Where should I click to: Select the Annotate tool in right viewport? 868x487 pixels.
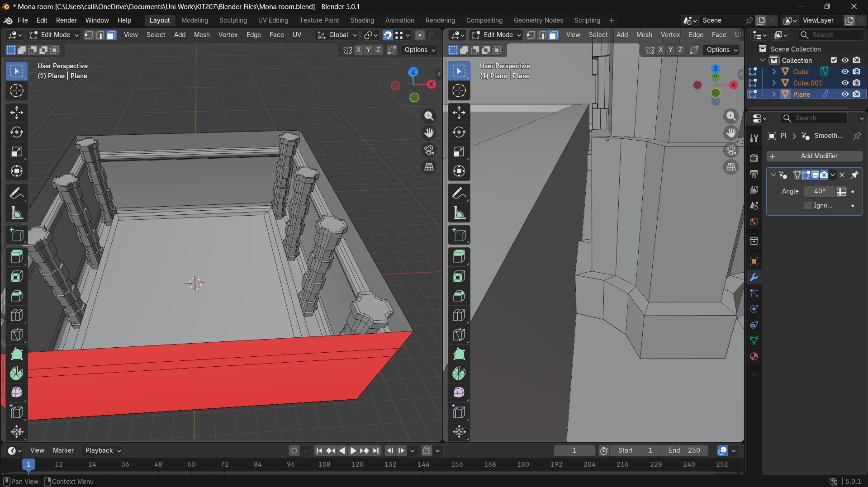459,194
